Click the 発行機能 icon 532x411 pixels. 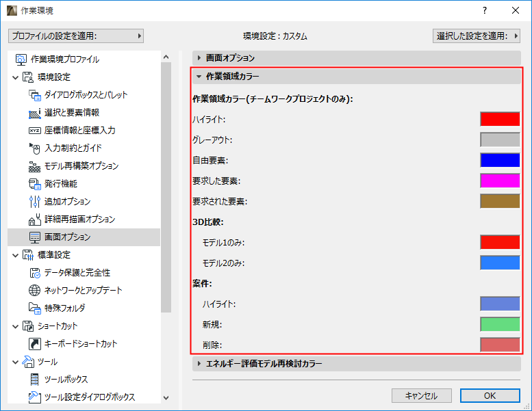tap(35, 184)
